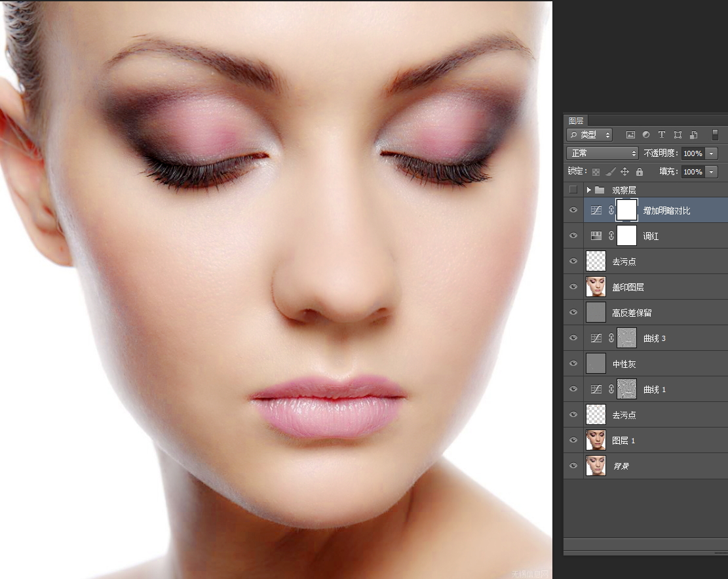Click curves adjustment icon on 增加明暗对比
Viewport: 728px width, 579px height.
point(596,210)
